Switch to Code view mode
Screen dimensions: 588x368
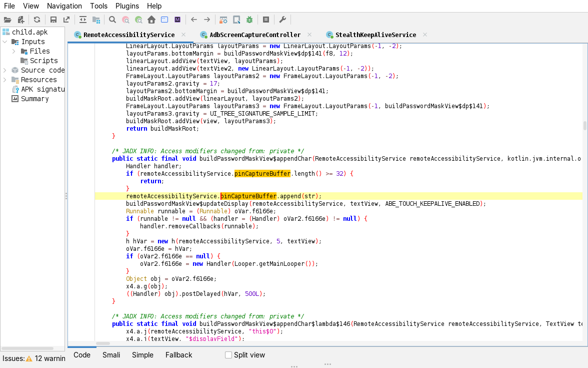[x=82, y=355]
